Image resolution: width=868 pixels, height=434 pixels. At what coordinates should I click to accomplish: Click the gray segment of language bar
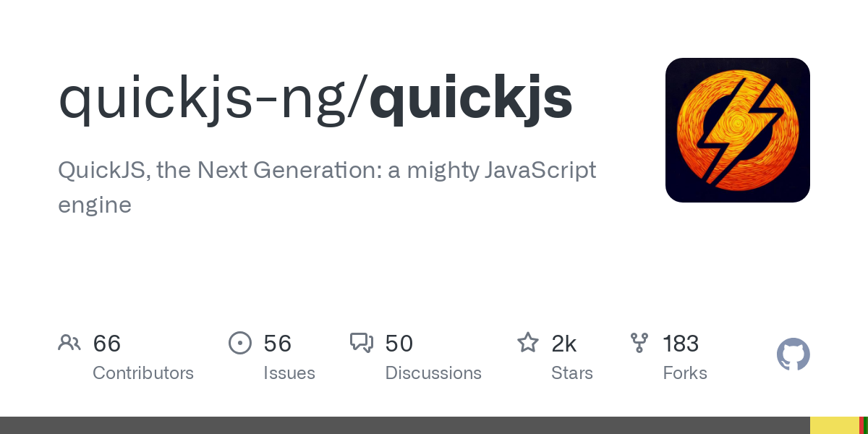(x=405, y=425)
